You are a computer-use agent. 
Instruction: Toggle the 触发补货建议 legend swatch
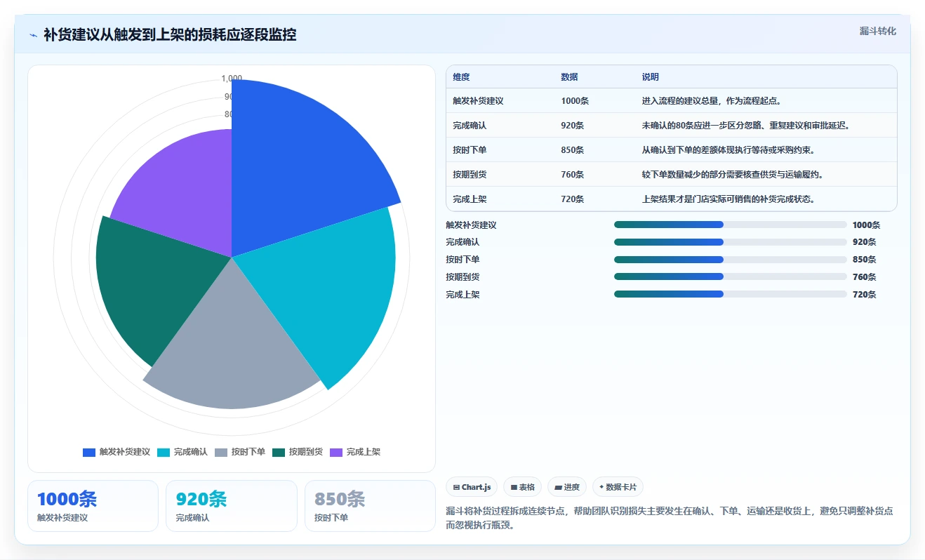[x=88, y=453]
